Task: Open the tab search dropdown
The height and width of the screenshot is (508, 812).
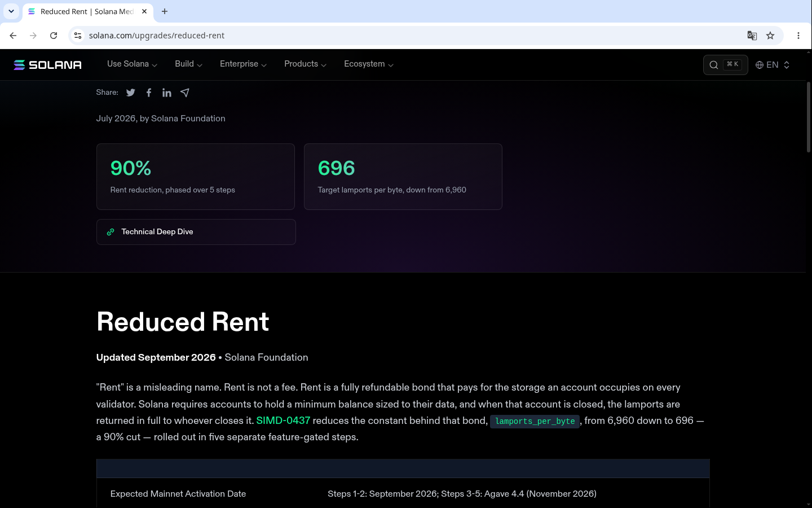Action: coord(11,11)
